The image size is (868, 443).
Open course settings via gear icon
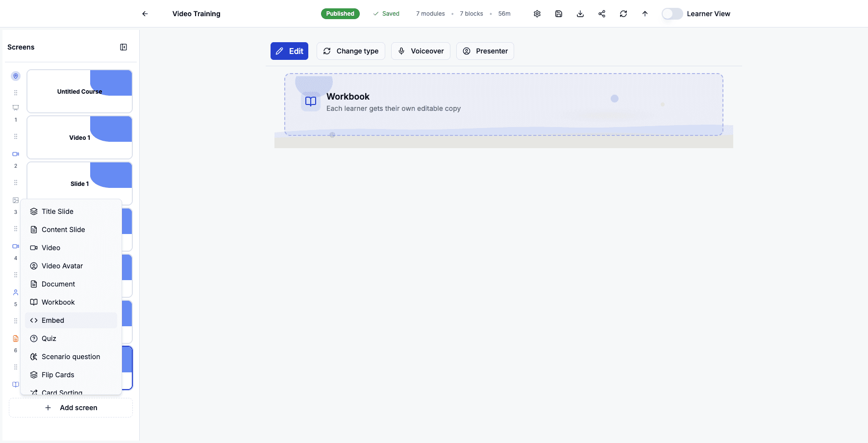click(x=537, y=13)
